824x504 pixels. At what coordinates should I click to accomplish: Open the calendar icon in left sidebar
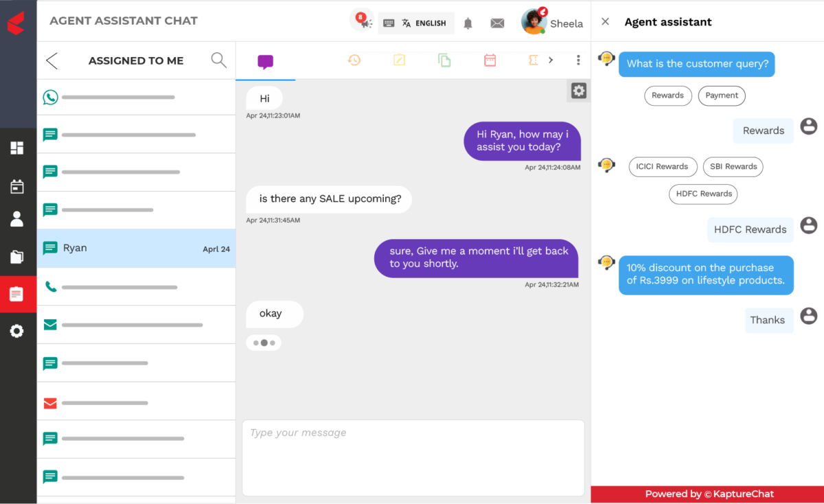17,186
